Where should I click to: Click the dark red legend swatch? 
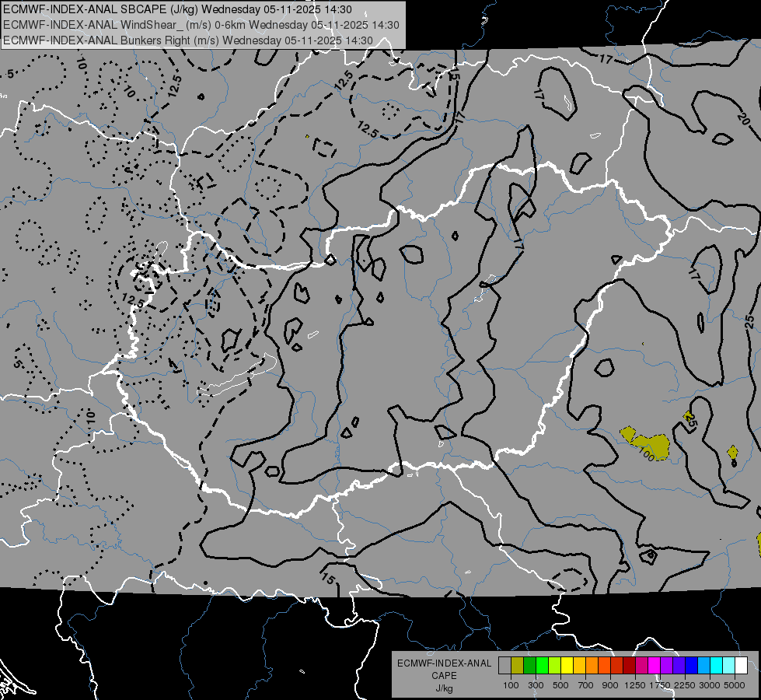click(630, 665)
